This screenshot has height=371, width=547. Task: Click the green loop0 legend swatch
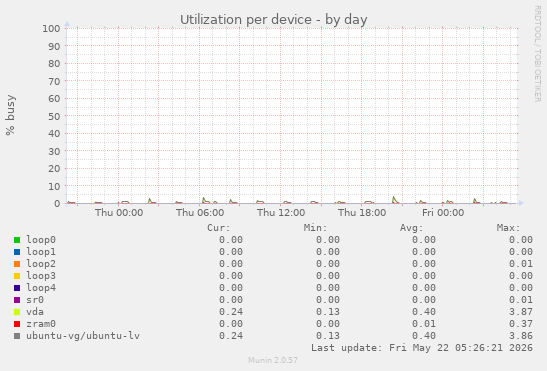[x=17, y=240]
